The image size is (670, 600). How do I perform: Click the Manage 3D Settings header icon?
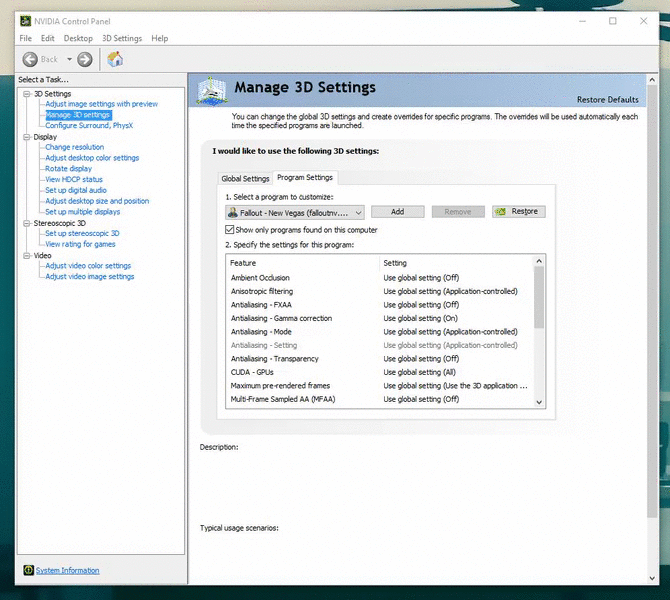point(212,91)
